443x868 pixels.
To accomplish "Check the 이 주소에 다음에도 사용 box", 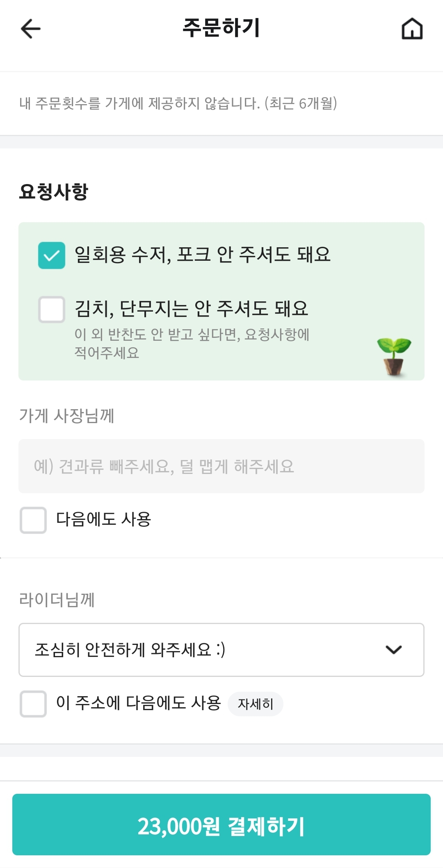I will (x=33, y=704).
